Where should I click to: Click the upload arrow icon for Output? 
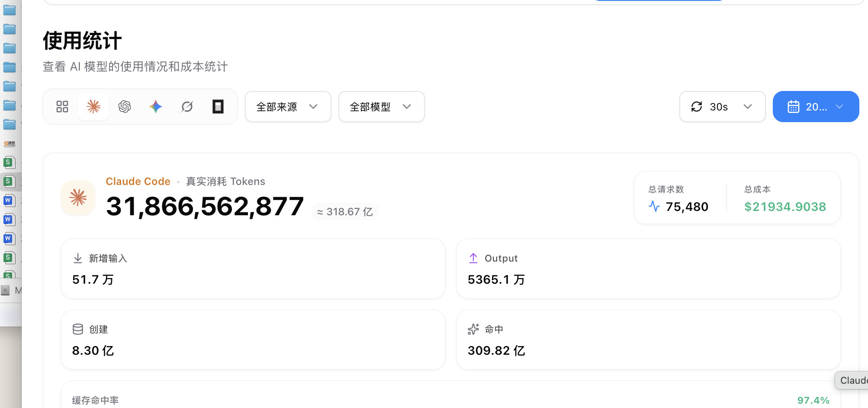[473, 258]
